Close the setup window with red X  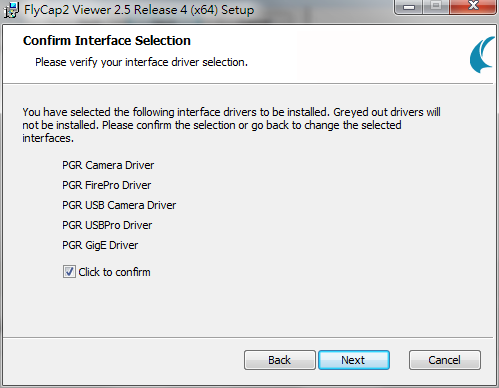(473, 7)
